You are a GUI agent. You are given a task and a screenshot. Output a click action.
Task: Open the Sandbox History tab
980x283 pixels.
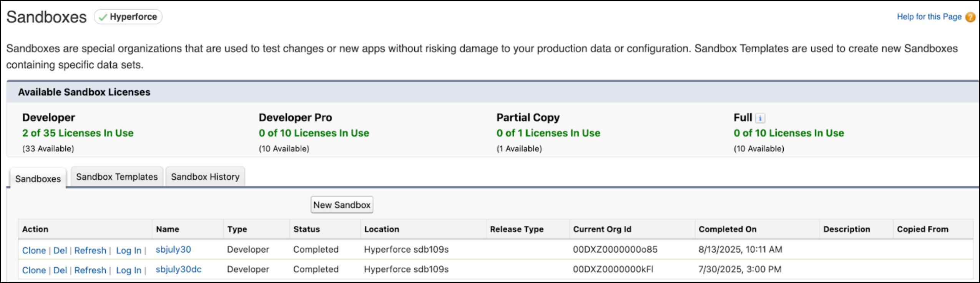coord(205,177)
